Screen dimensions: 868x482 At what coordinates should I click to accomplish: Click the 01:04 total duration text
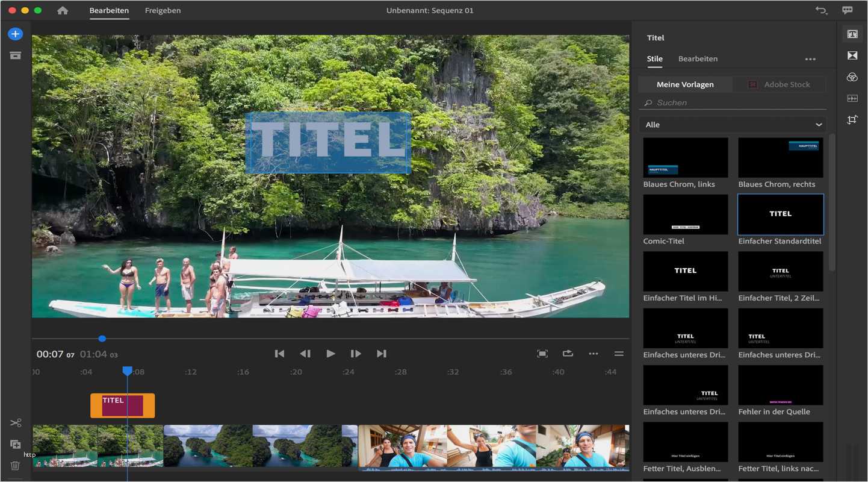coord(99,354)
